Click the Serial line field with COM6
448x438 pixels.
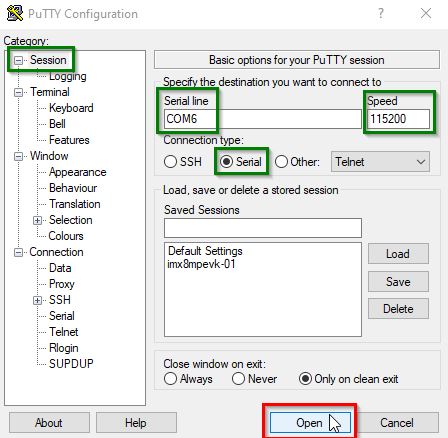coord(263,119)
